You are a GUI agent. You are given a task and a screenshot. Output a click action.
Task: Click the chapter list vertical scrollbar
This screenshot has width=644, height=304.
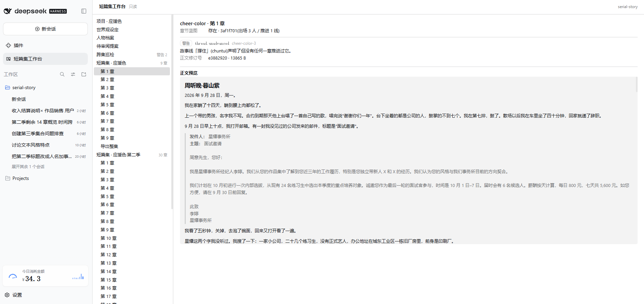pyautogui.click(x=172, y=111)
